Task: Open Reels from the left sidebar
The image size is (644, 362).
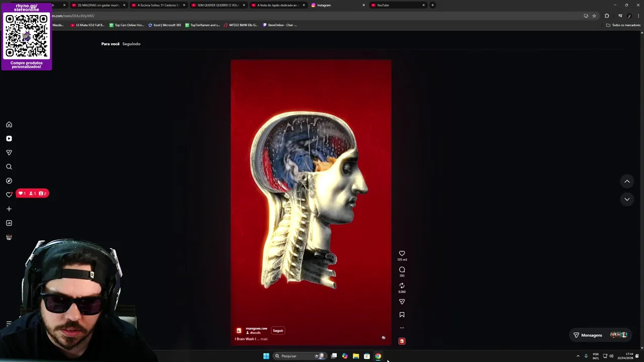Action: [x=9, y=139]
